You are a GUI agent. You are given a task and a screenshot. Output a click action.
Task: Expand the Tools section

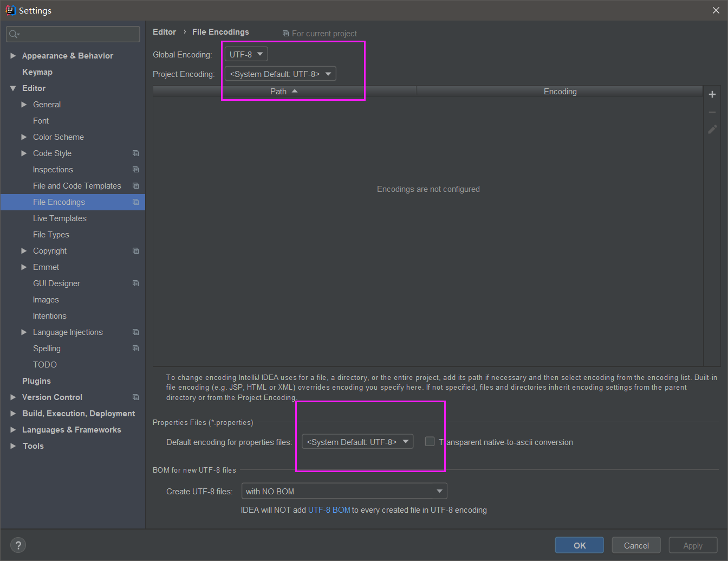point(13,446)
